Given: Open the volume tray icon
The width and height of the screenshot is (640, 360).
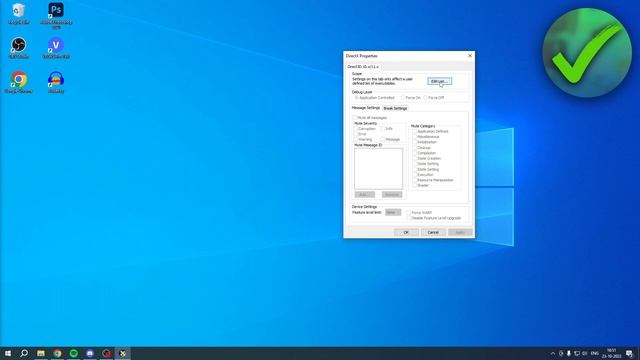Looking at the screenshot, I should pyautogui.click(x=584, y=353).
